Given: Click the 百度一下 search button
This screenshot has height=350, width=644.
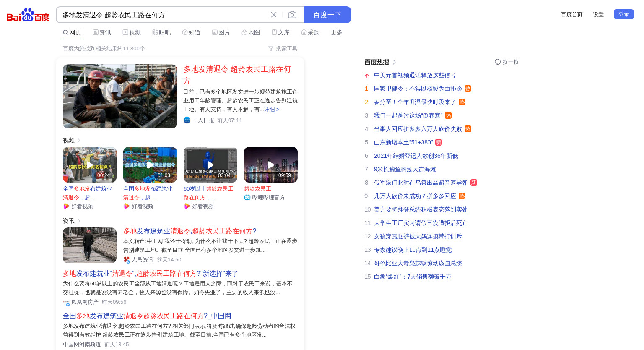Looking at the screenshot, I should [x=327, y=15].
